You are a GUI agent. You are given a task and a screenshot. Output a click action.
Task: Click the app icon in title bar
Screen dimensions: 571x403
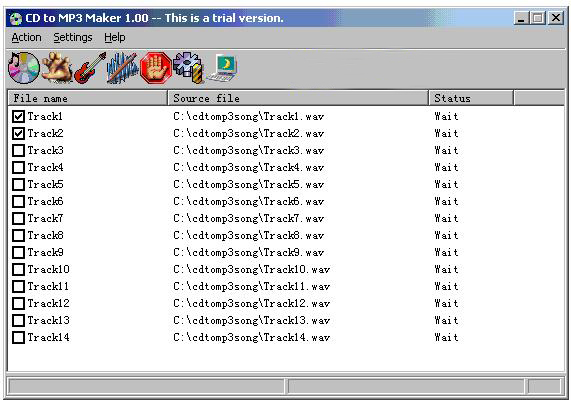point(16,18)
